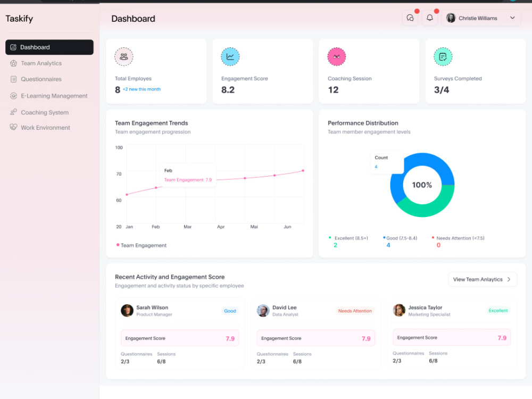Image resolution: width=532 pixels, height=399 pixels.
Task: Click Sarah Wilson's Sessions 6/8 value
Action: 161,361
